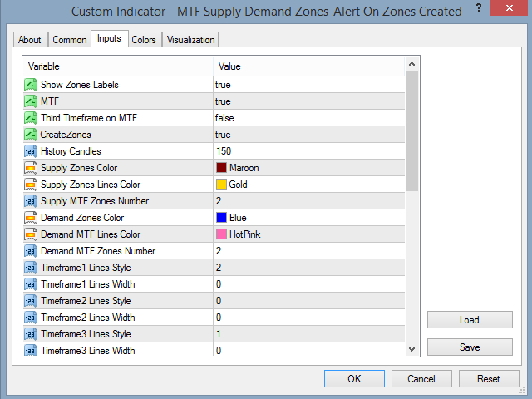This screenshot has width=532, height=399.
Task: Select the History Candles variable name
Action: point(71,151)
